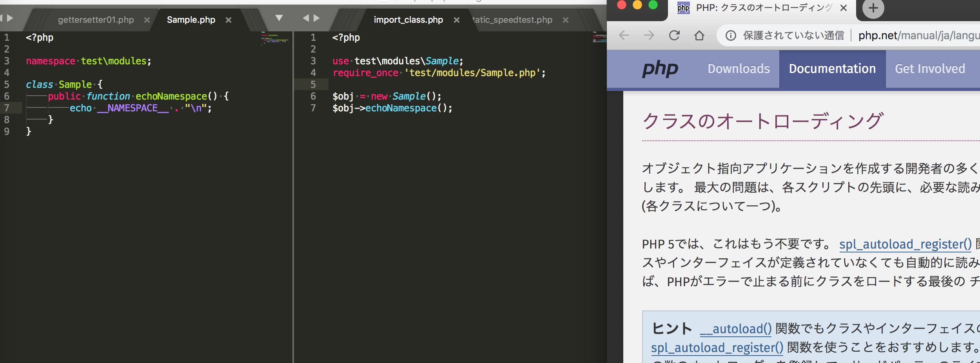Image resolution: width=980 pixels, height=363 pixels.
Task: Click the insecure connection info icon
Action: click(x=731, y=36)
